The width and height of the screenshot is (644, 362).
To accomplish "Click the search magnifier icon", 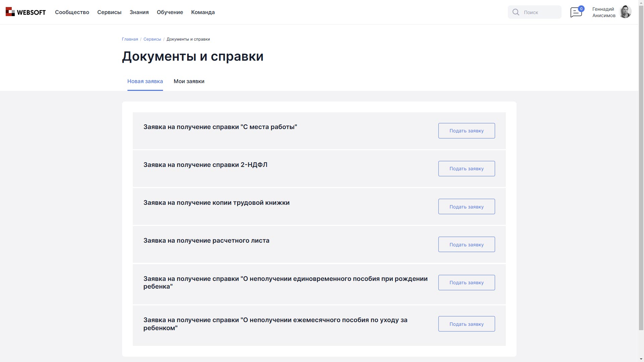I will coord(516,12).
